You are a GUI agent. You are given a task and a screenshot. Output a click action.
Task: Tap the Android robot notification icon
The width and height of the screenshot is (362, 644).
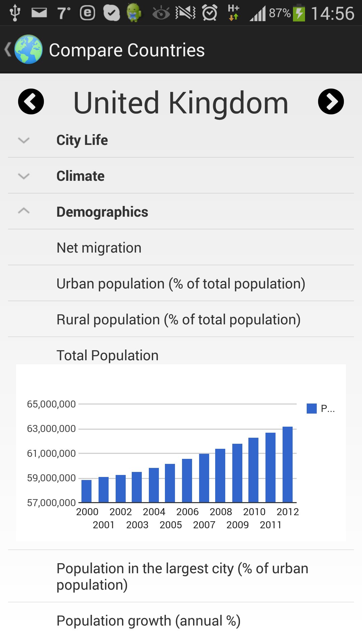tap(134, 13)
